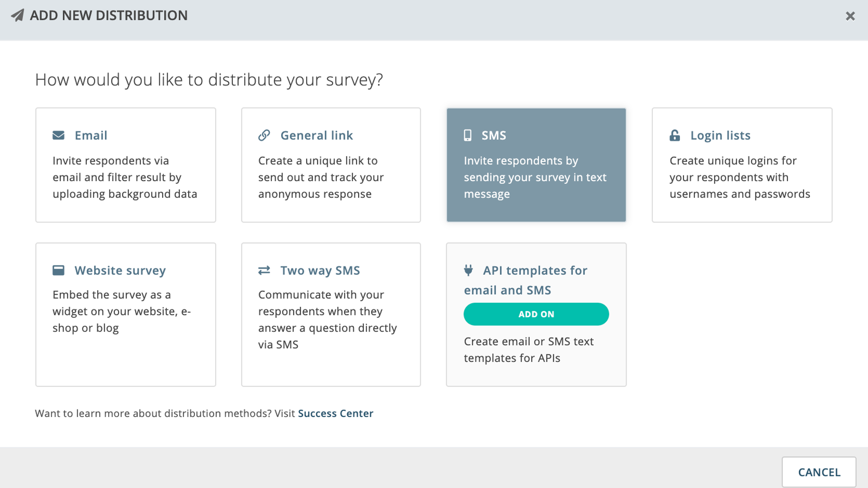Click the window icon beside Website survey

click(58, 270)
